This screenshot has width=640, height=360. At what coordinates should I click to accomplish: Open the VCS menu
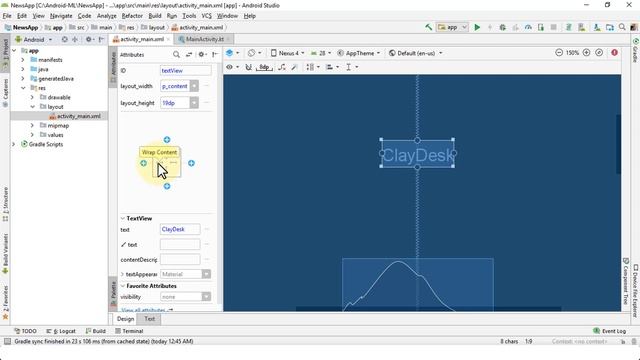[x=207, y=16]
